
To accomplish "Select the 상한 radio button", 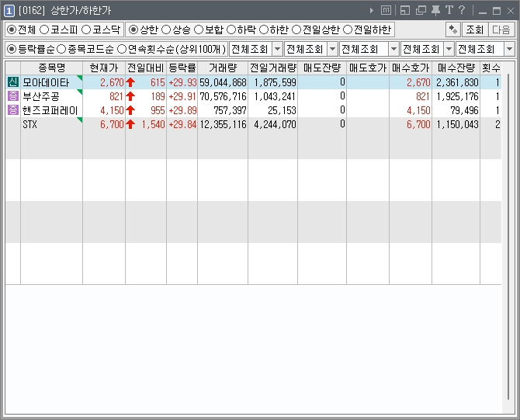I will [133, 30].
